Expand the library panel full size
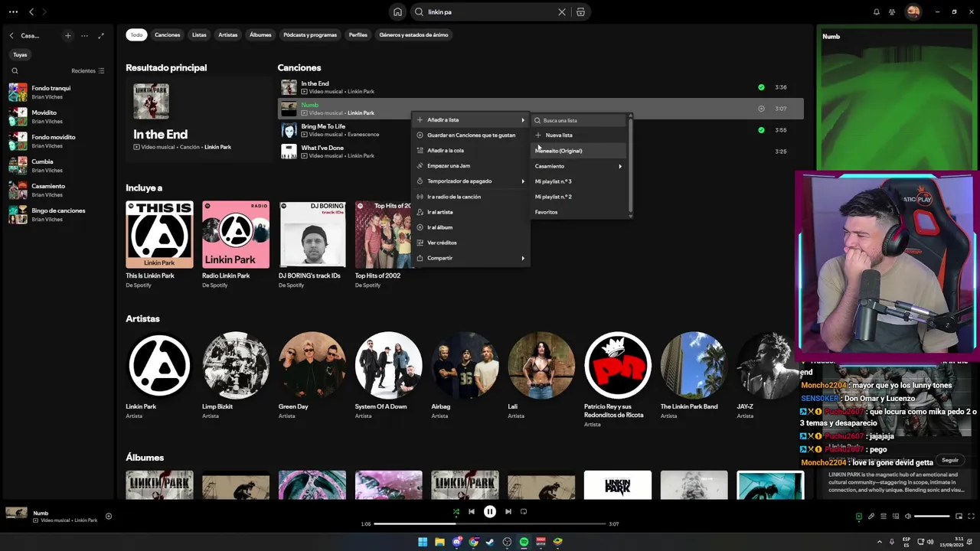This screenshot has width=980, height=551. (x=101, y=36)
